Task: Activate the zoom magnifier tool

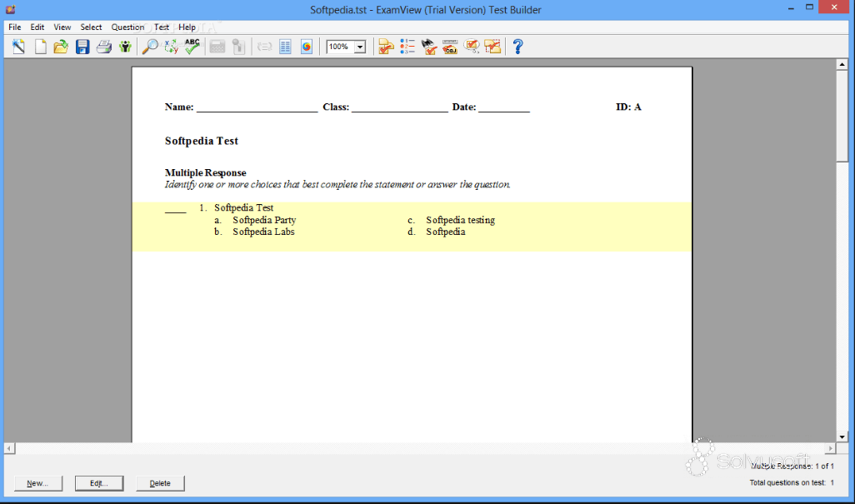Action: pos(150,46)
